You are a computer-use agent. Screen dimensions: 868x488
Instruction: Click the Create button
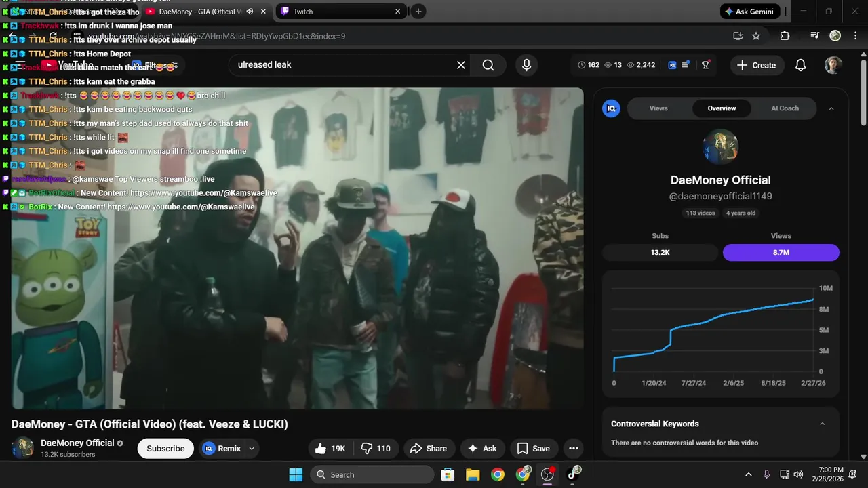point(756,65)
